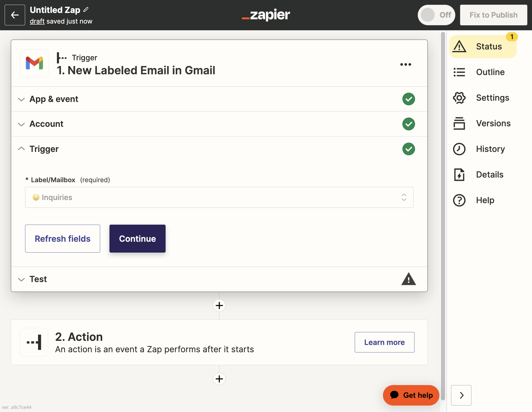This screenshot has height=412, width=532.
Task: Open the Get help chat button
Action: tap(411, 395)
